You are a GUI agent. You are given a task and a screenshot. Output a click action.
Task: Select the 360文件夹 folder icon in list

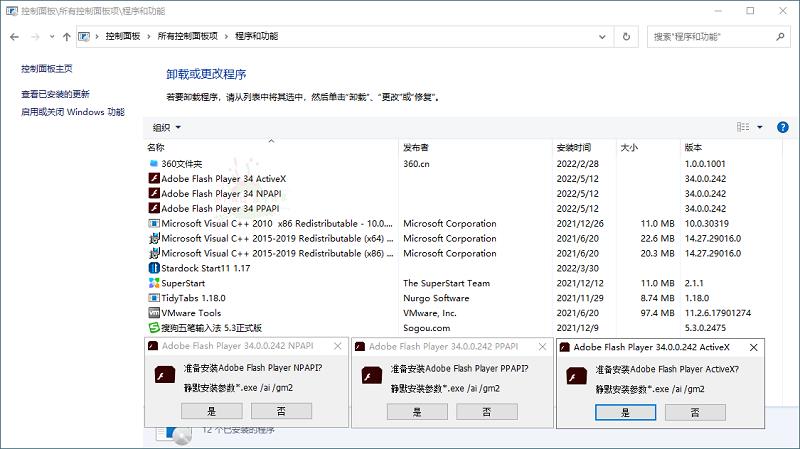(x=153, y=163)
